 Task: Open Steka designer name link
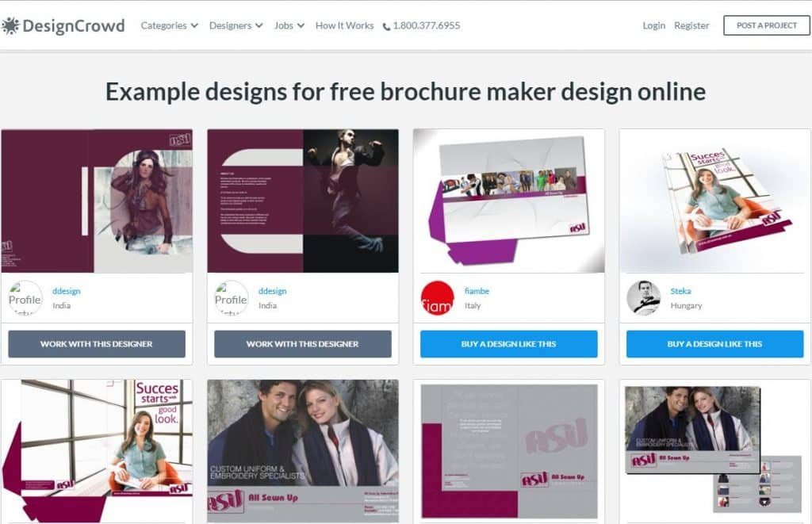680,291
